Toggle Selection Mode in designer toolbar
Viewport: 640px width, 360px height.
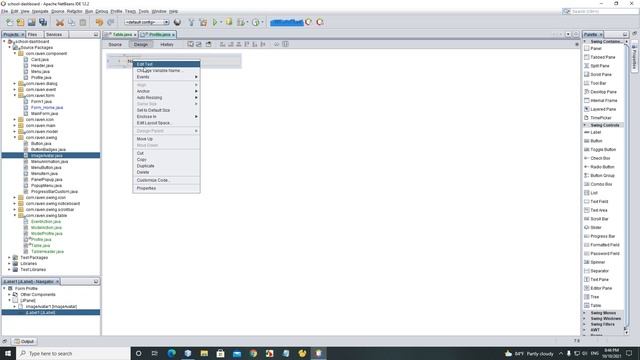[x=191, y=44]
